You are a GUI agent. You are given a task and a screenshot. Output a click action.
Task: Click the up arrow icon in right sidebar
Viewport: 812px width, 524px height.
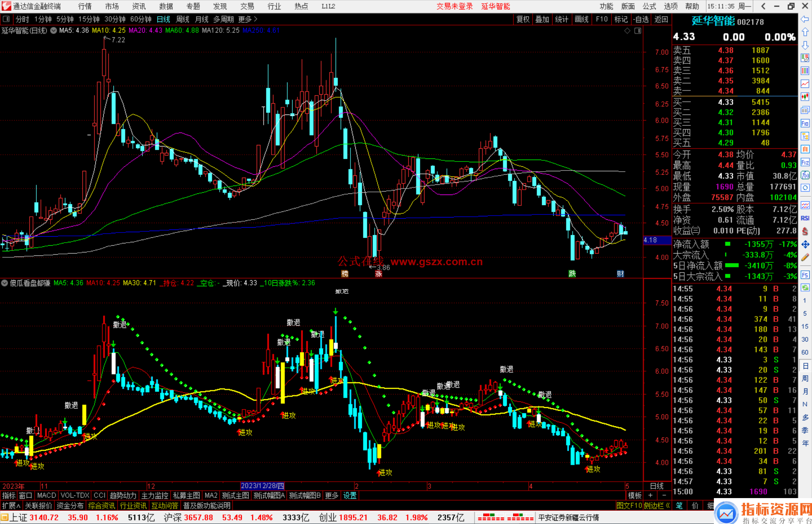point(805,32)
